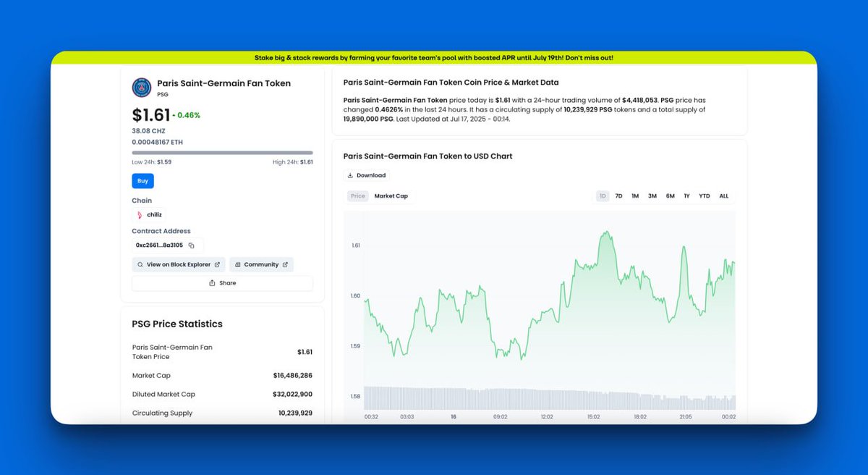868x475 pixels.
Task: Select the 1M time range
Action: pos(635,196)
